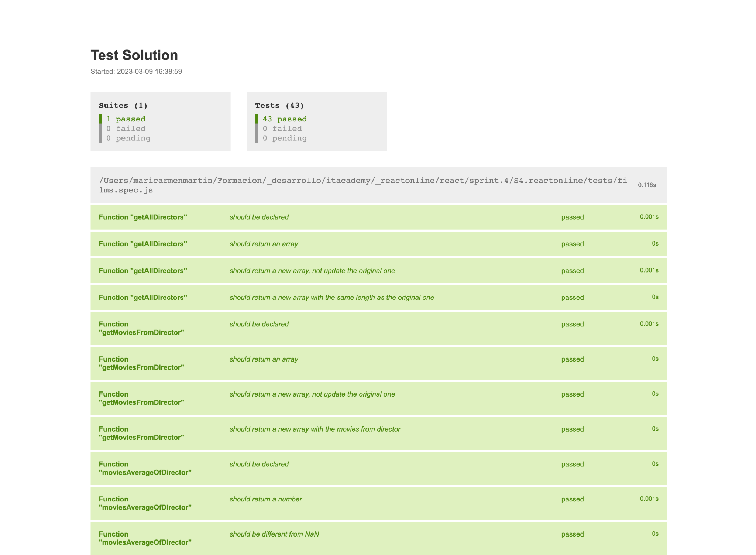This screenshot has width=756, height=555.
Task: Click getMoviesFromDirector "not update the original one" description
Action: pos(312,394)
